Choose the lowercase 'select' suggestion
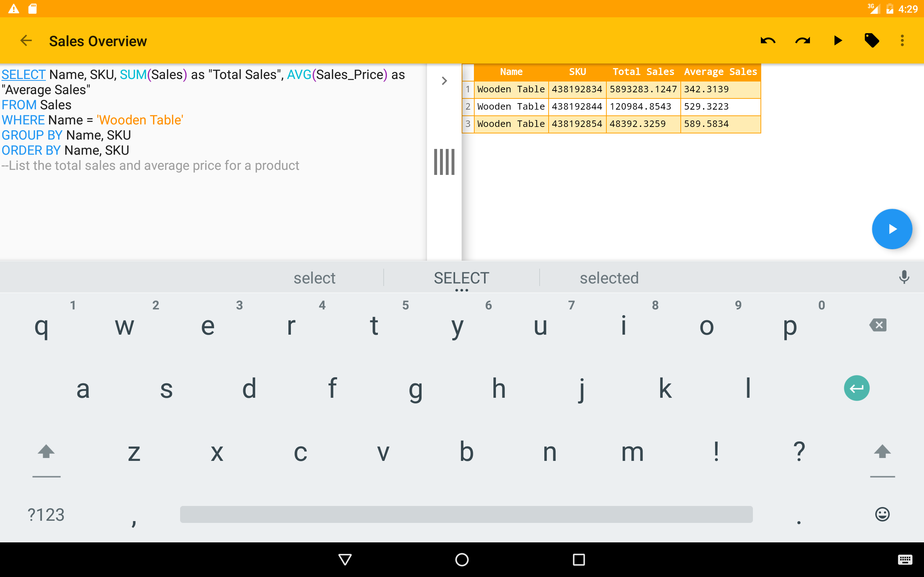Screen dimensions: 924x577 (x=314, y=278)
